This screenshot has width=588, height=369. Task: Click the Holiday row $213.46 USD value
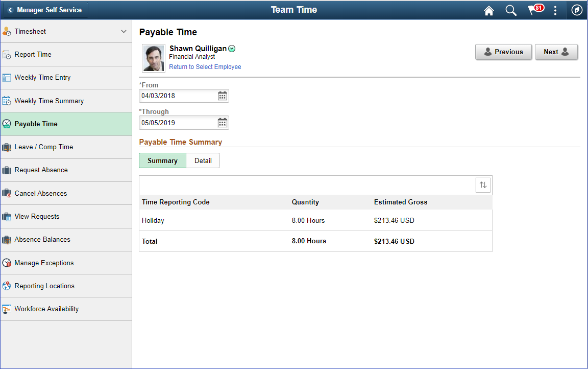394,220
